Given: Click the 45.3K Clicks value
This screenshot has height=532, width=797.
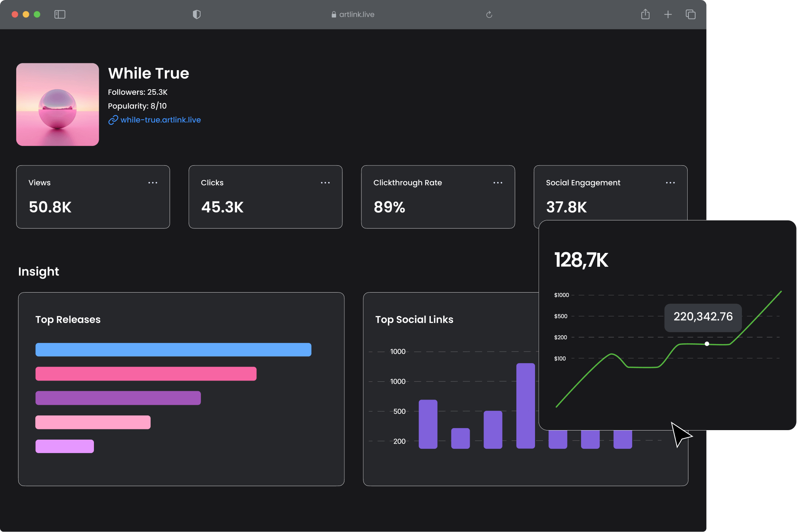Looking at the screenshot, I should [222, 207].
